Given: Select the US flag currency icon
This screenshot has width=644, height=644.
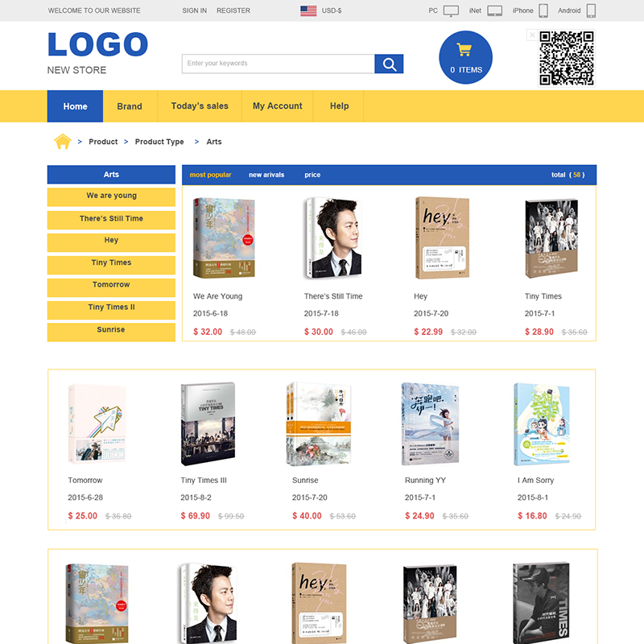Looking at the screenshot, I should [308, 11].
